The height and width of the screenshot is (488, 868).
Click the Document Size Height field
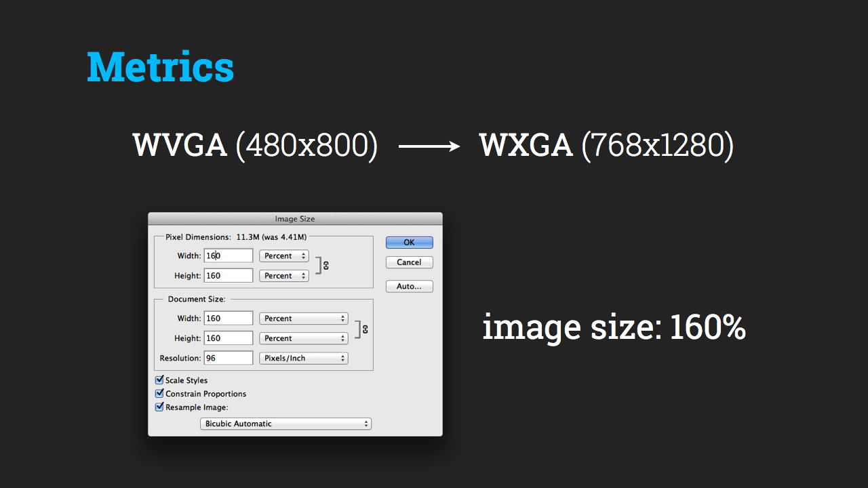point(229,338)
